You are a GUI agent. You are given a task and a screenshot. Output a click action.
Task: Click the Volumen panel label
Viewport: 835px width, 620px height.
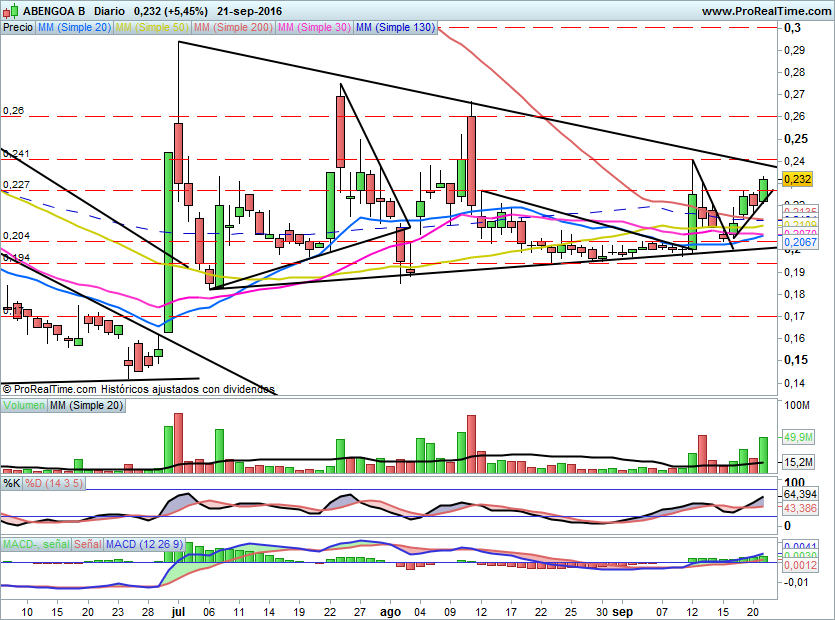(25, 405)
